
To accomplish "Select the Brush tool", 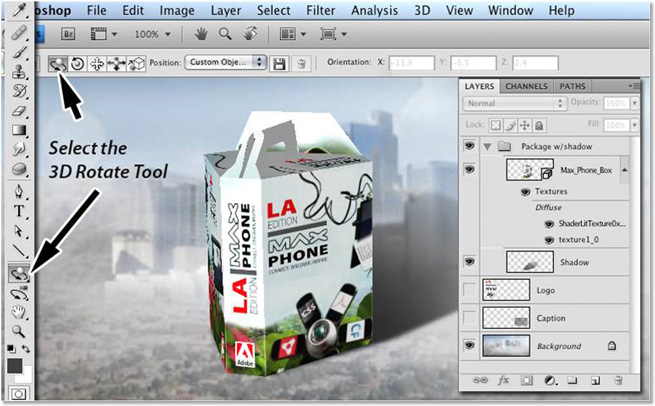I will point(19,53).
